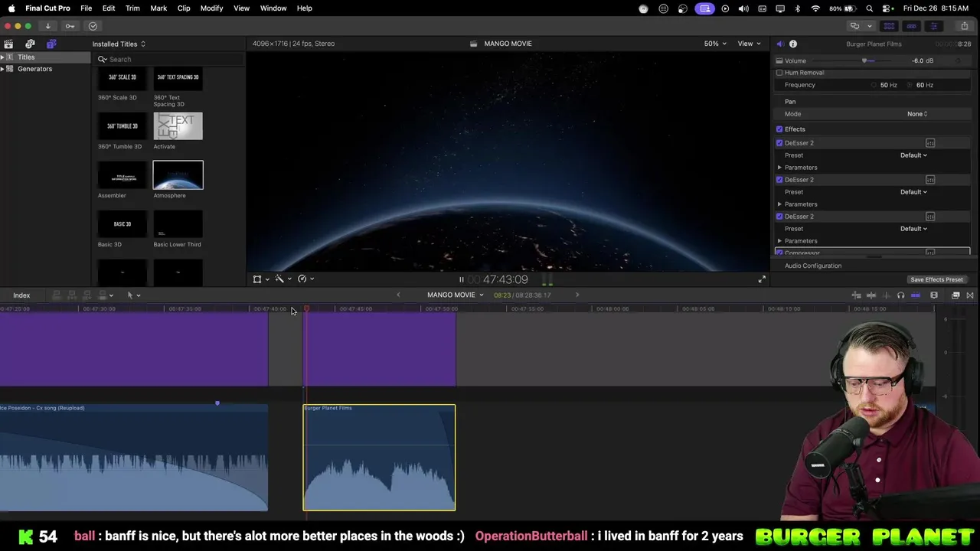Toggle viewer full screen playback icon
Screen dimensions: 980x551
[762, 279]
